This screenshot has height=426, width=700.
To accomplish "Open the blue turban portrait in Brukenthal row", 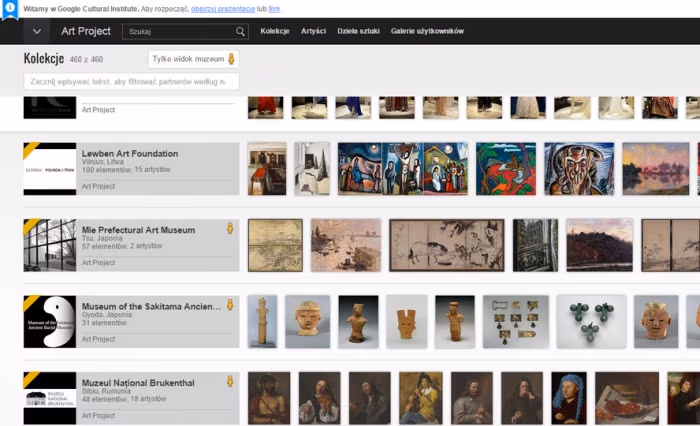I will pyautogui.click(x=569, y=398).
